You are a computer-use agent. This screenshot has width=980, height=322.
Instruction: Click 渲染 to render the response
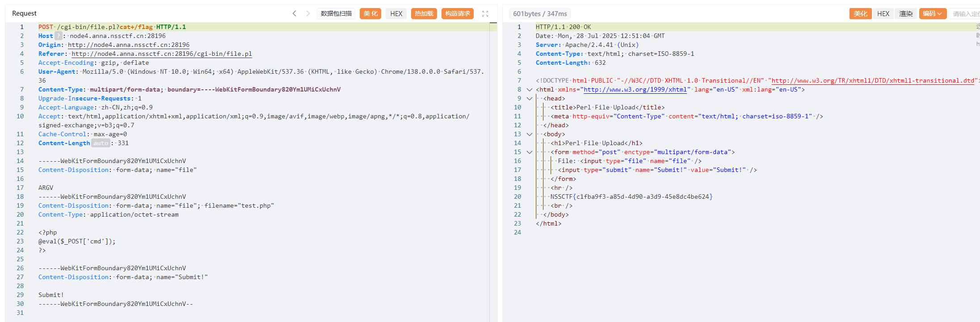click(x=906, y=13)
